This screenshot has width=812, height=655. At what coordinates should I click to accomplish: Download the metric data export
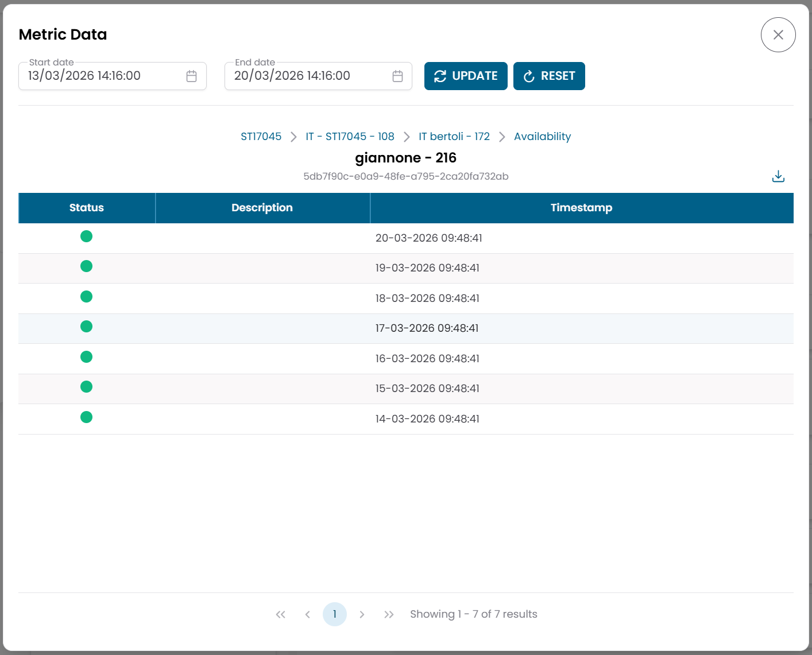(778, 176)
